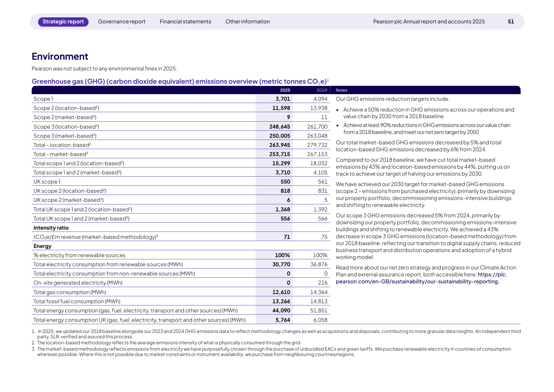Click Scope 1 2025 value 3,701
Viewport: 554px width, 392px height.
[x=283, y=99]
